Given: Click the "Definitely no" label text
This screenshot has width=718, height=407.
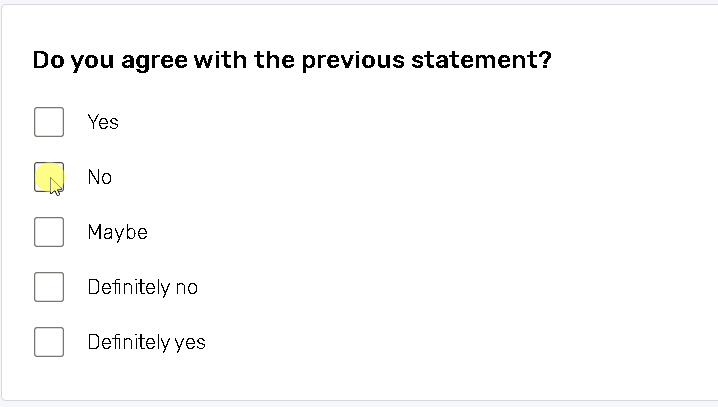Looking at the screenshot, I should click(142, 287).
